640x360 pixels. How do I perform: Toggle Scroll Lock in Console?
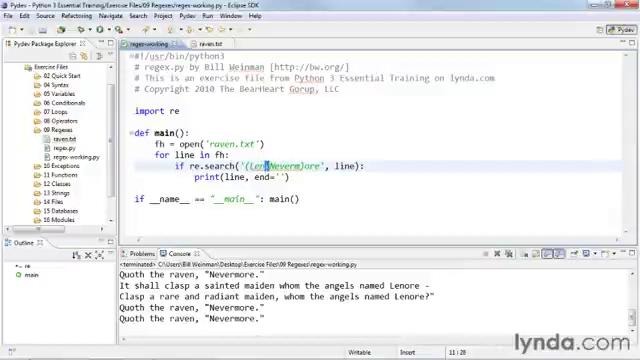click(536, 254)
